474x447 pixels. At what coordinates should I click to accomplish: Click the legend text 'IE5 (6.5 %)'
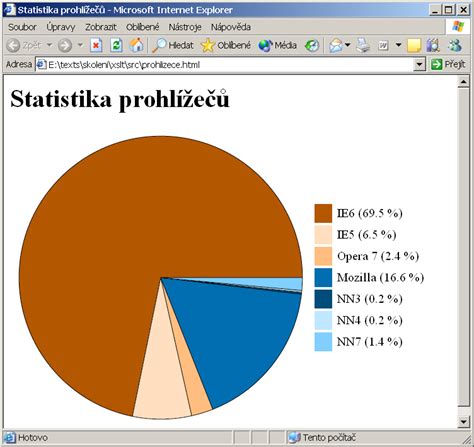[367, 235]
